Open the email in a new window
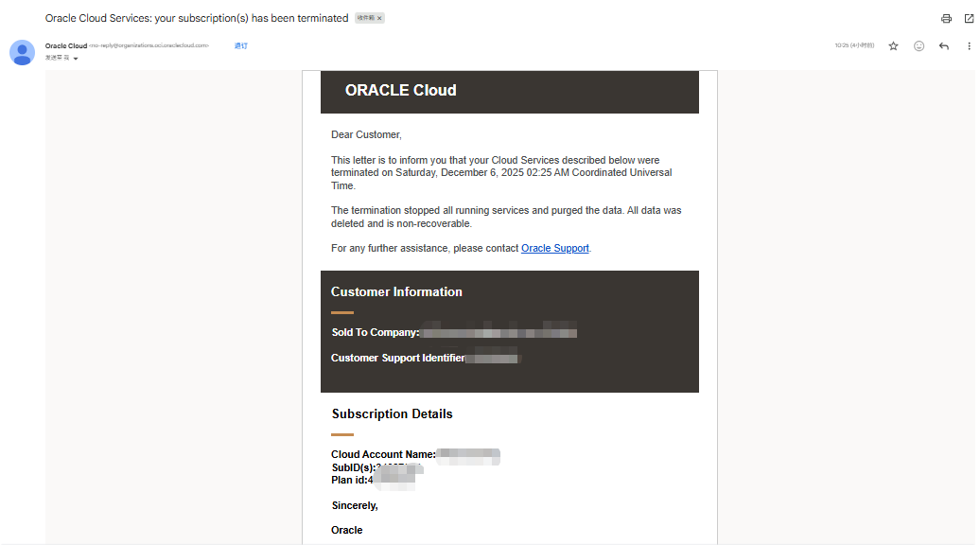The width and height of the screenshot is (980, 545). coord(969,19)
